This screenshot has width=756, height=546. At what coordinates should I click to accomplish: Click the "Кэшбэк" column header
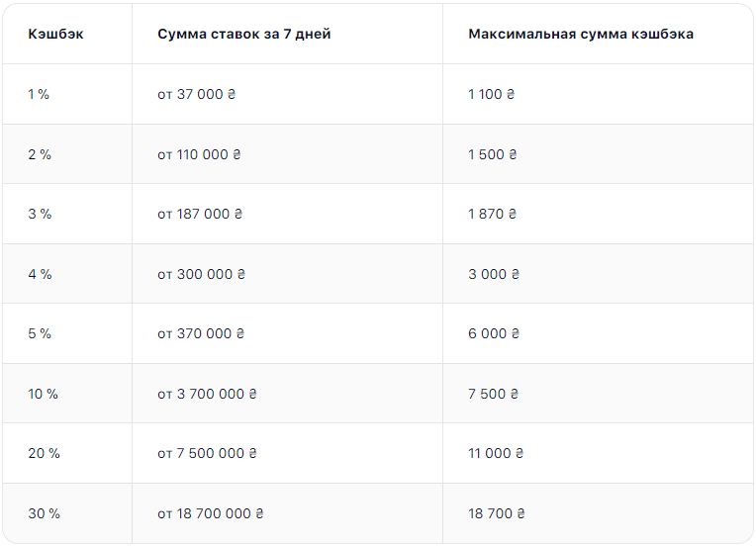(x=55, y=34)
